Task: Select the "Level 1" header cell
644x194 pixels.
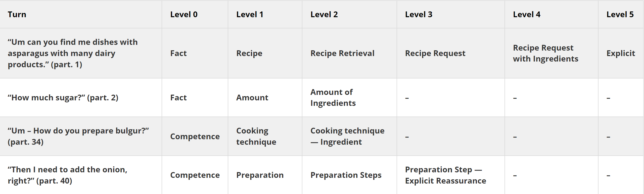Action: (x=250, y=14)
